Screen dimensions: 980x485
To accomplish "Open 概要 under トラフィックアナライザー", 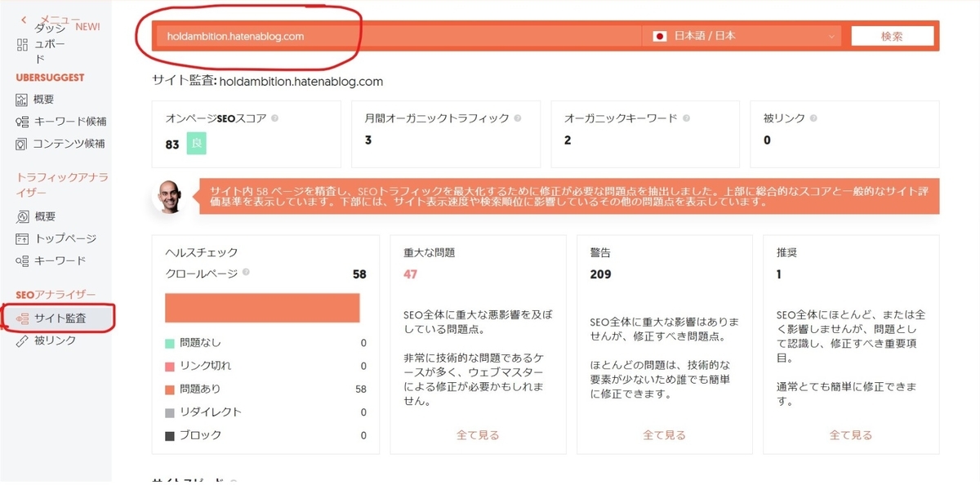I will click(x=44, y=216).
